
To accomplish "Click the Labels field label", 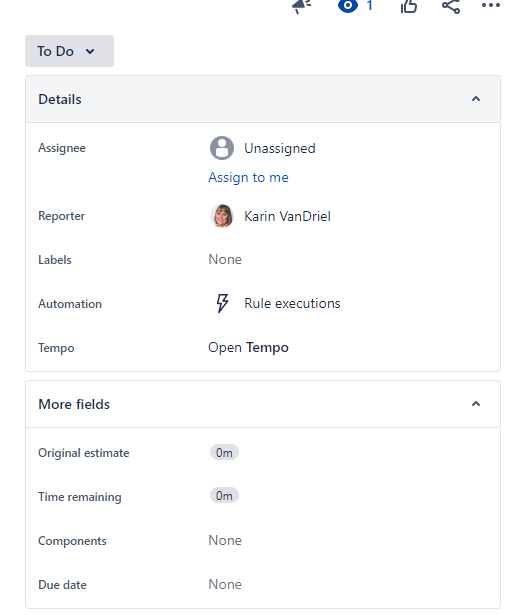I will 55,260.
